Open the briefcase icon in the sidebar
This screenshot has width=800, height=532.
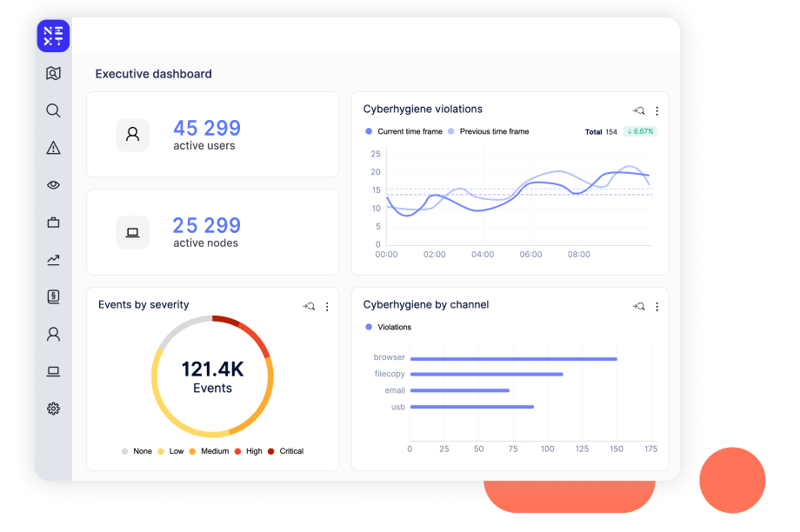53,223
